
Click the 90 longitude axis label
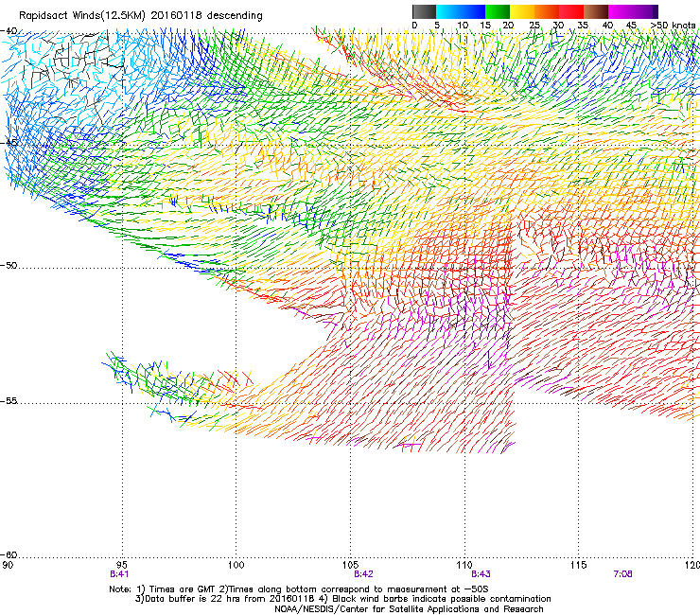(x=8, y=565)
